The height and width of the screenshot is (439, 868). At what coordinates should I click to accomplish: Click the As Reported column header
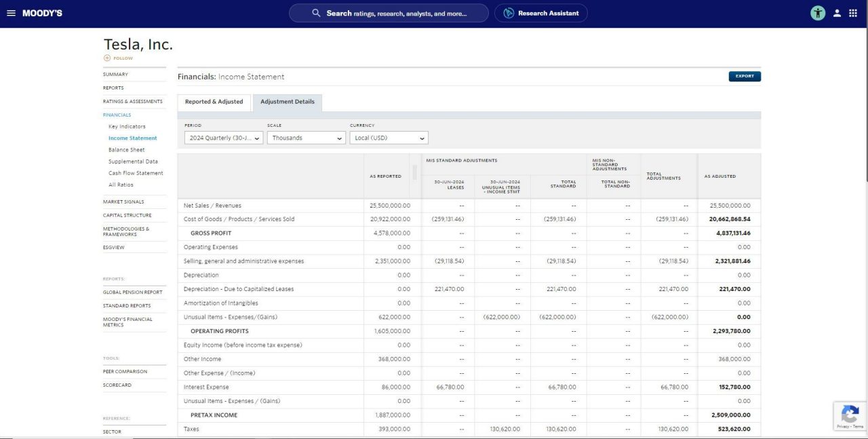coord(385,176)
